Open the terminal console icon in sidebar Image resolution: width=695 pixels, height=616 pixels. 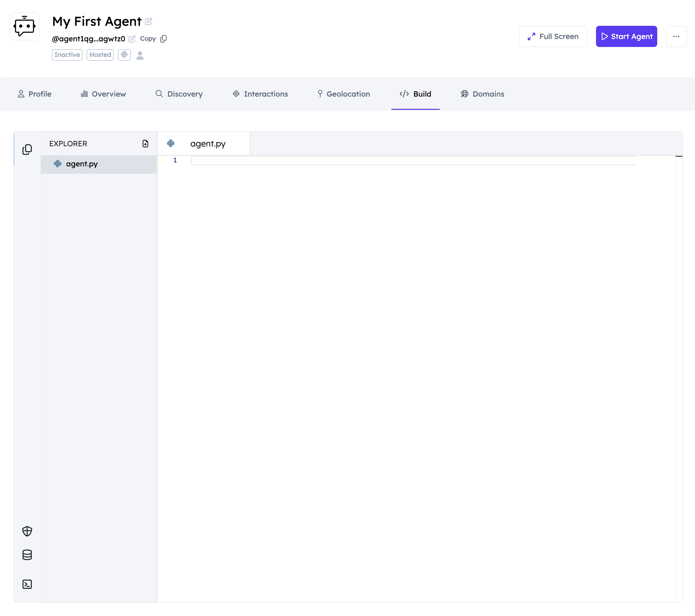tap(27, 584)
